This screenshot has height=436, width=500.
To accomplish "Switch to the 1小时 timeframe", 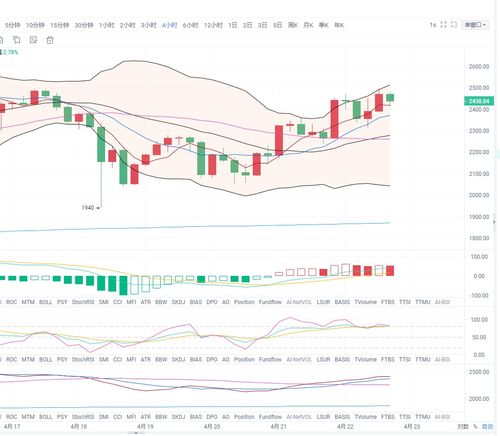I will tap(107, 25).
